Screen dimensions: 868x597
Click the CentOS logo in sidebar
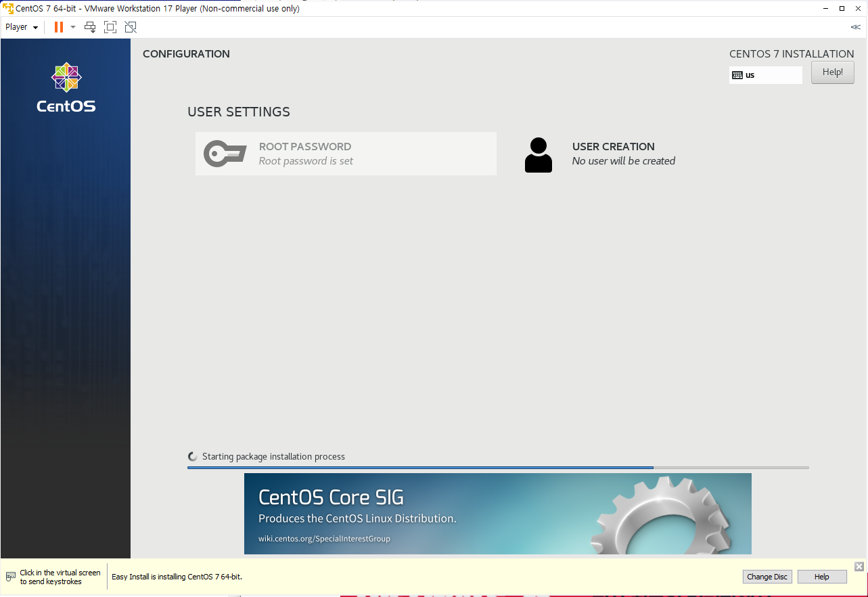click(66, 87)
